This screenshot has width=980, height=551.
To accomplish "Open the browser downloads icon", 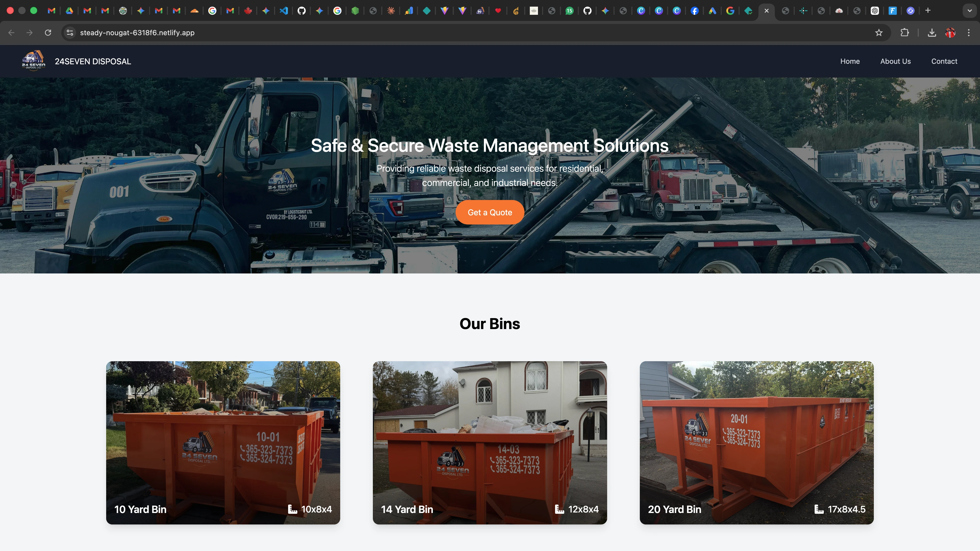I will pos(932,33).
